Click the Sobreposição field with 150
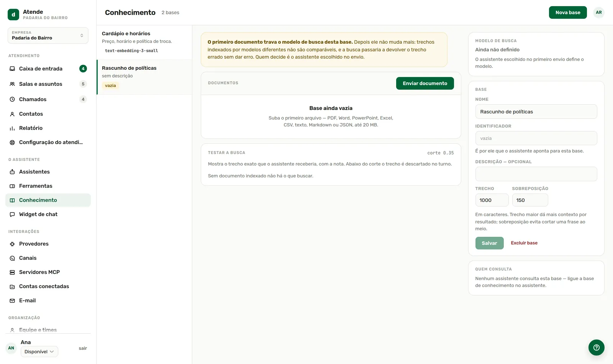This screenshot has width=613, height=364. [x=530, y=200]
